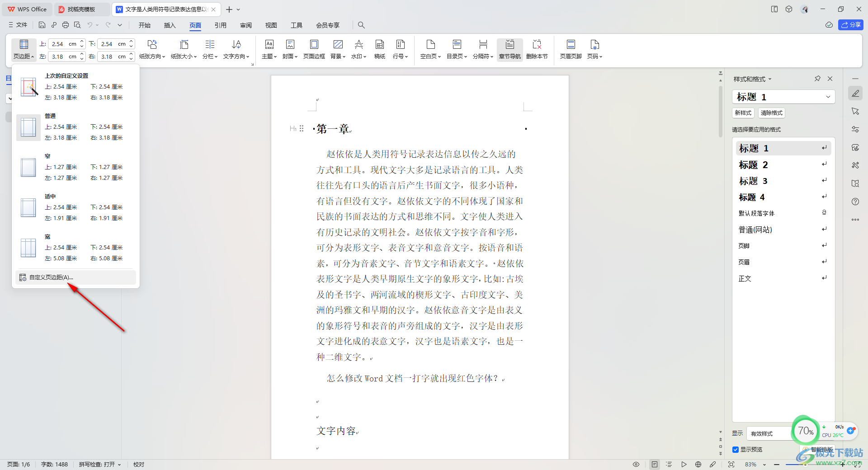Increase the bottom margin 下 stepper
The image size is (868, 470).
(x=131, y=42)
